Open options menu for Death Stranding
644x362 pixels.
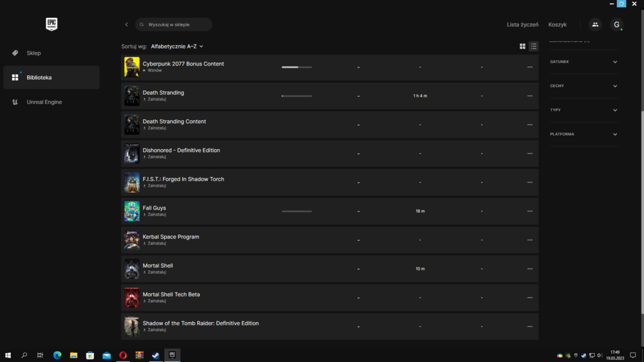click(x=529, y=96)
